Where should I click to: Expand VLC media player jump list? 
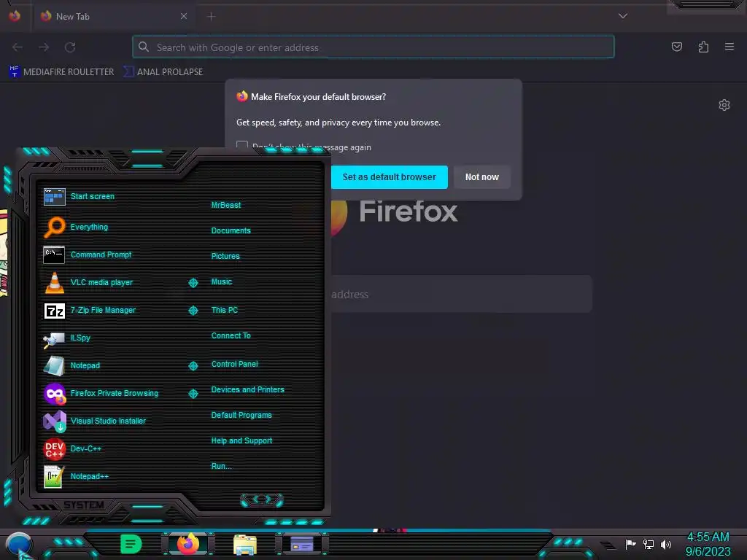(193, 283)
